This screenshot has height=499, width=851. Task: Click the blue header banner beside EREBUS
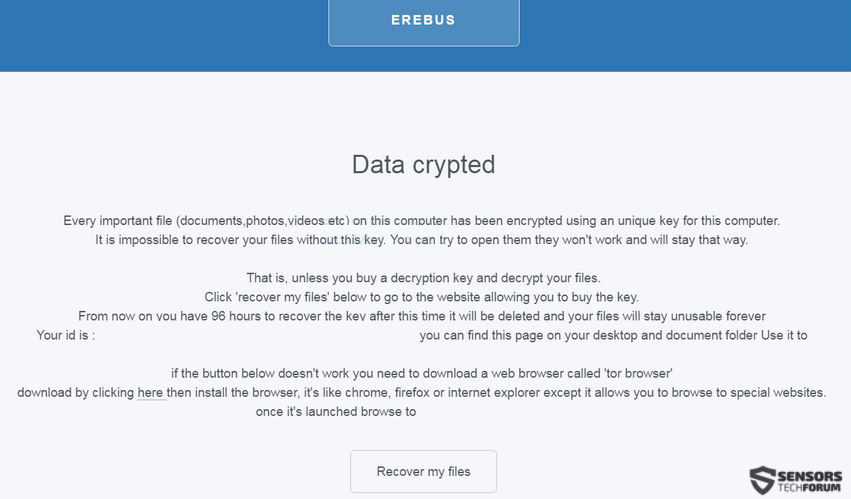point(163,35)
